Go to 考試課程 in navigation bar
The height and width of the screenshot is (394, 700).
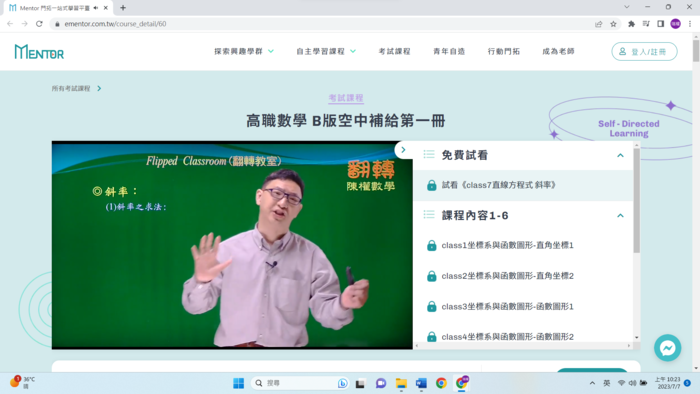click(394, 51)
